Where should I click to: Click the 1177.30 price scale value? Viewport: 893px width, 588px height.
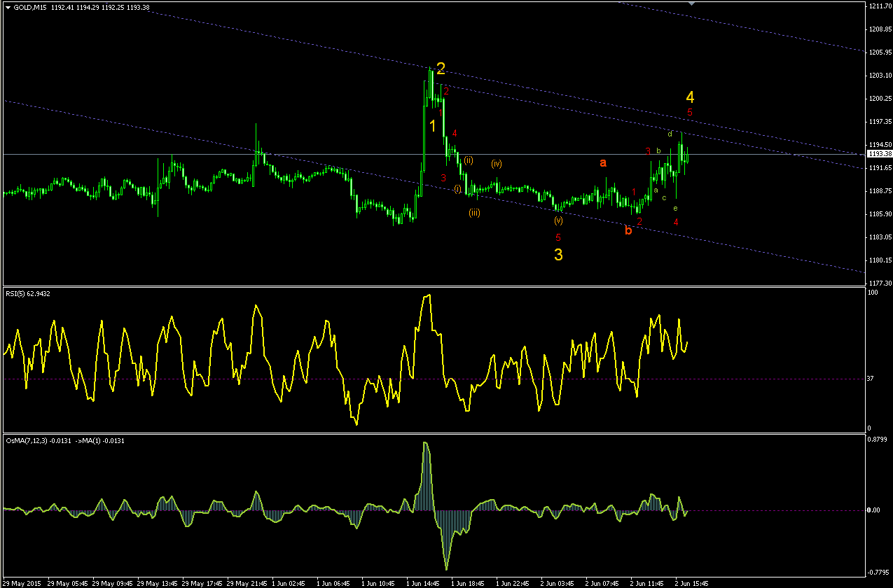pyautogui.click(x=878, y=283)
